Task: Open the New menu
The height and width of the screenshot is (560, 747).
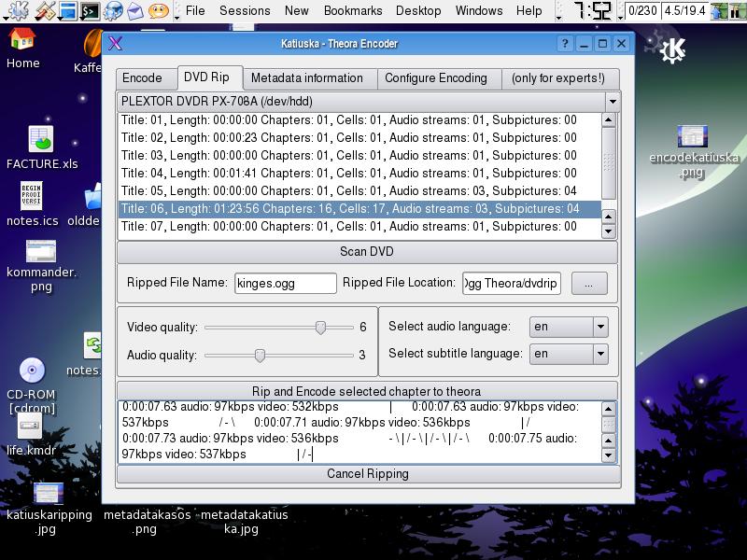Action: pos(296,10)
